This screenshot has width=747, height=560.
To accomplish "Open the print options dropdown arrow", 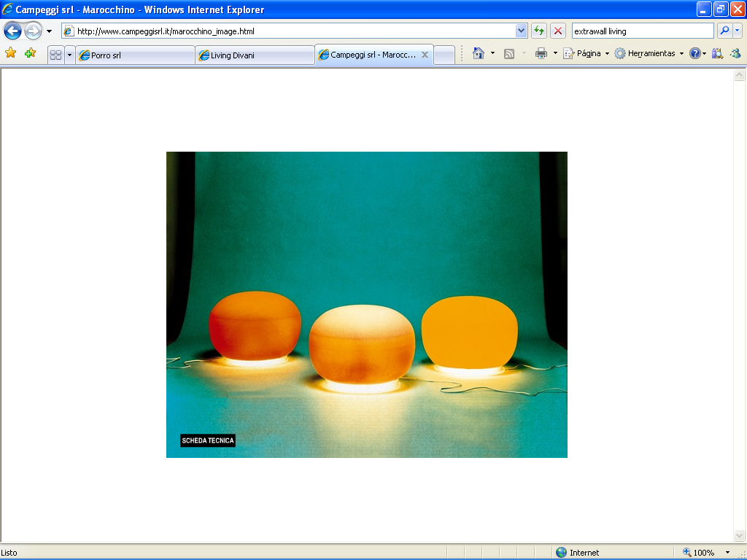I will [x=555, y=53].
